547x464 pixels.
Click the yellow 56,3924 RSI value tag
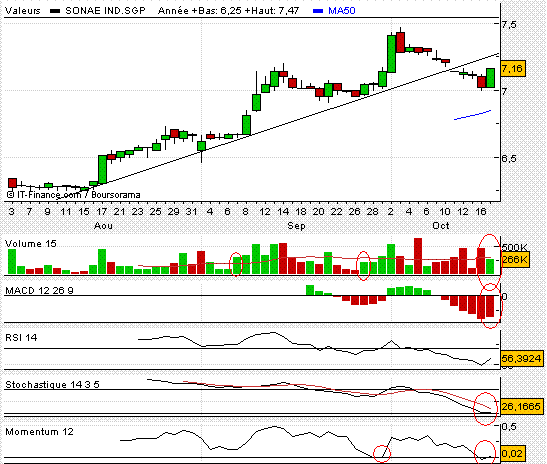tap(522, 358)
